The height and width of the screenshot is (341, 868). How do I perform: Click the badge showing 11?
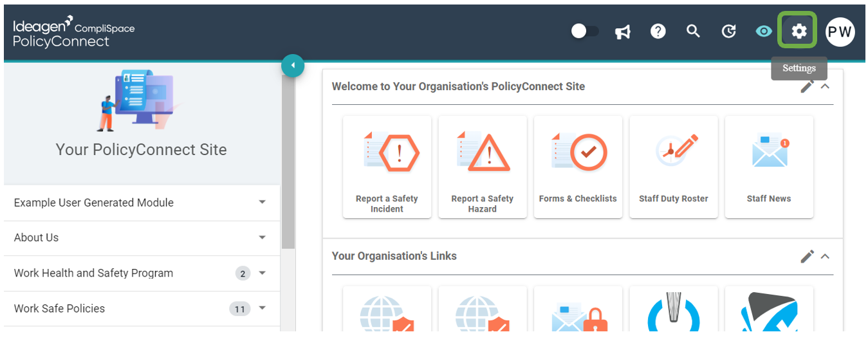[239, 309]
